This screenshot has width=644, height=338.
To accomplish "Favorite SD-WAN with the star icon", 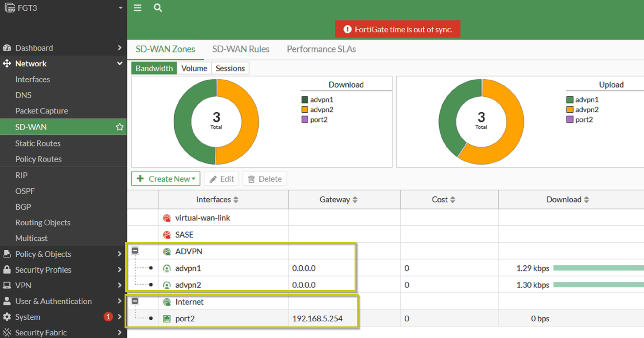I will [x=120, y=127].
